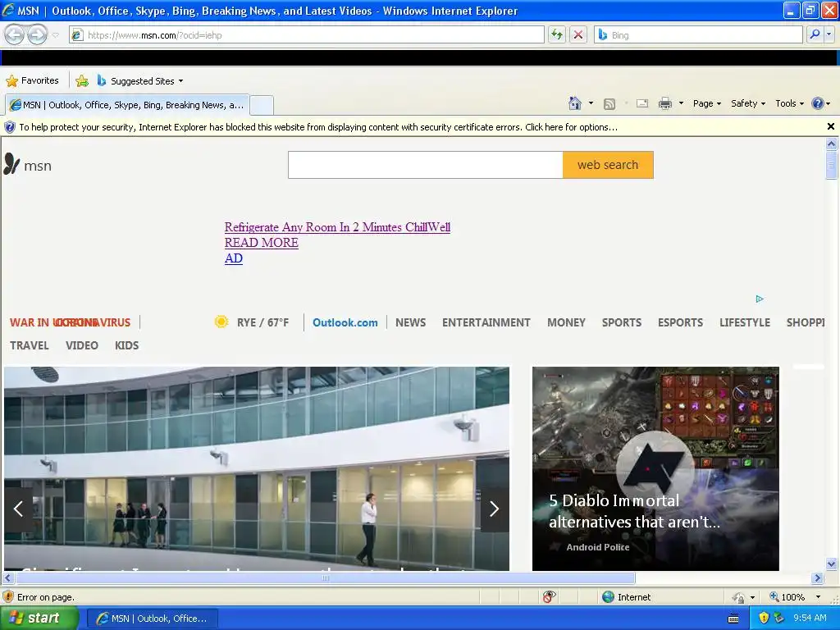Open a new blank tab
This screenshot has height=630, width=840.
point(262,105)
